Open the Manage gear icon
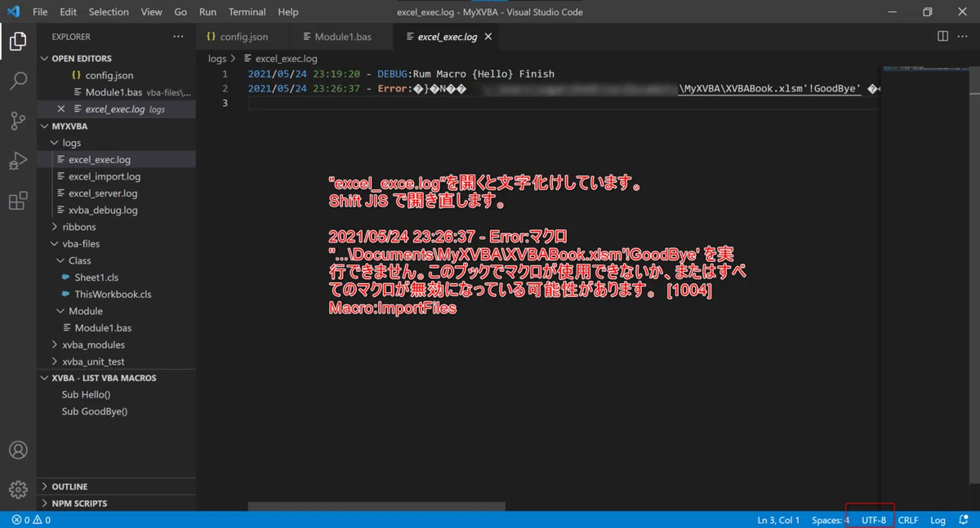The width and height of the screenshot is (980, 528). (18, 489)
